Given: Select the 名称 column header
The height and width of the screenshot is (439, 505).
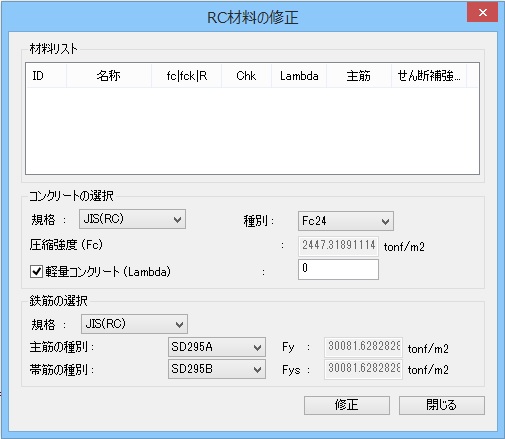Looking at the screenshot, I should click(x=109, y=76).
